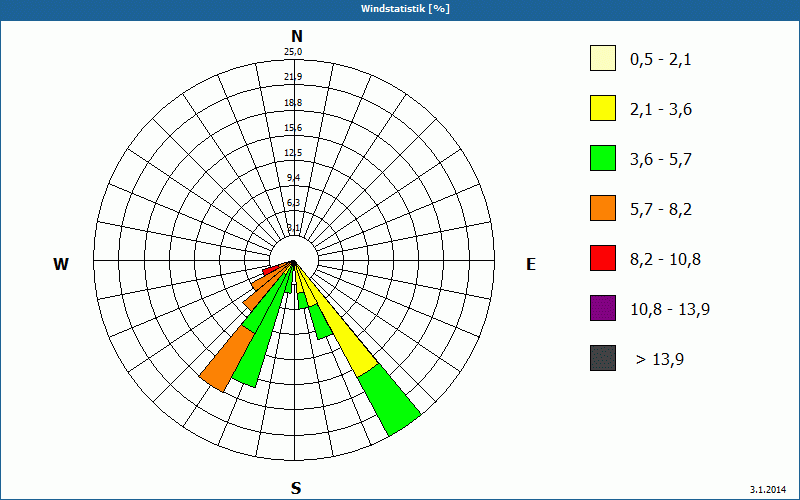Click the legend label '10,8 - 13,9'
Image resolution: width=800 pixels, height=500 pixels.
(670, 310)
